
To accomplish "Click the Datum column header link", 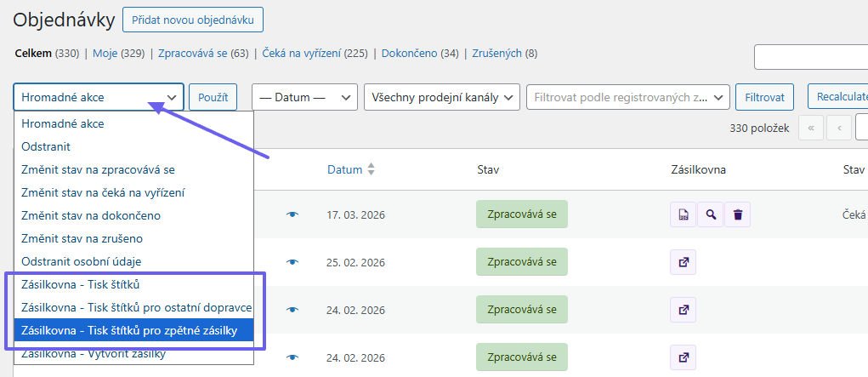I will [345, 169].
